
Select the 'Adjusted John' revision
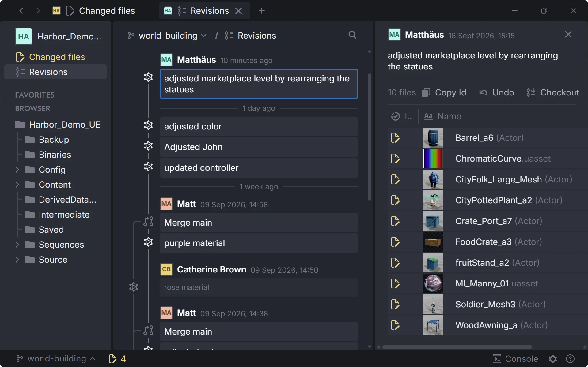click(259, 147)
